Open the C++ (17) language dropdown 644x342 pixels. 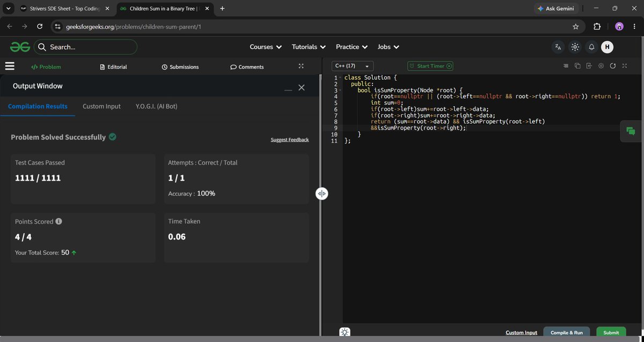[x=352, y=66]
